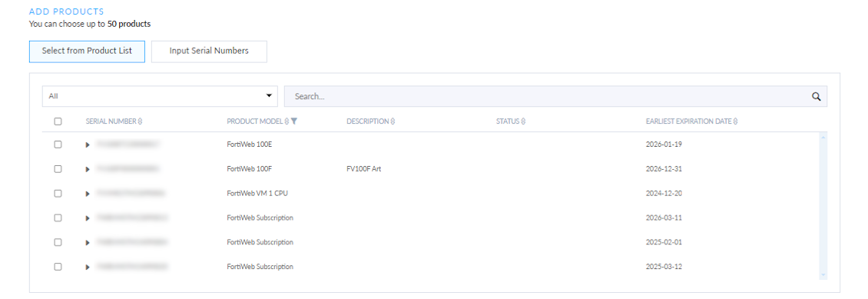
Task: Click the ADD PRODUCTS heading
Action: pyautogui.click(x=66, y=11)
